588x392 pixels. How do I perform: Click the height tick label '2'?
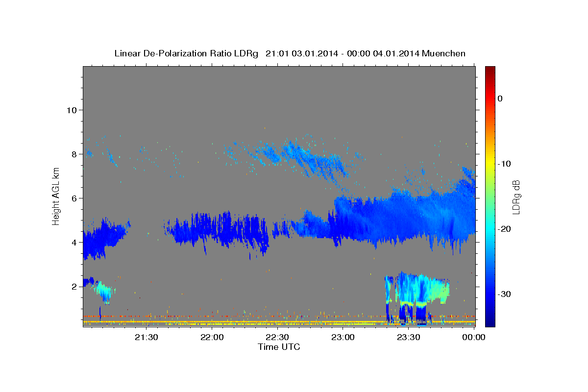pos(74,287)
